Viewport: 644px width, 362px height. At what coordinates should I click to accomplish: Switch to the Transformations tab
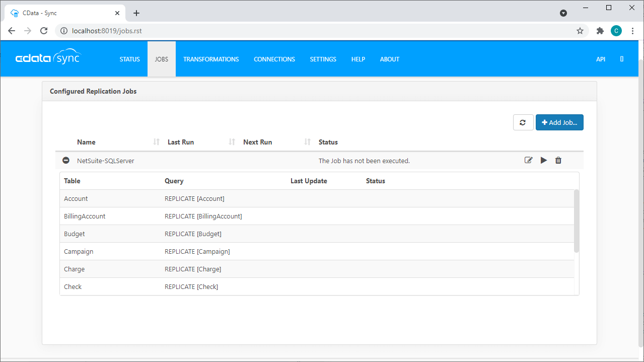211,59
